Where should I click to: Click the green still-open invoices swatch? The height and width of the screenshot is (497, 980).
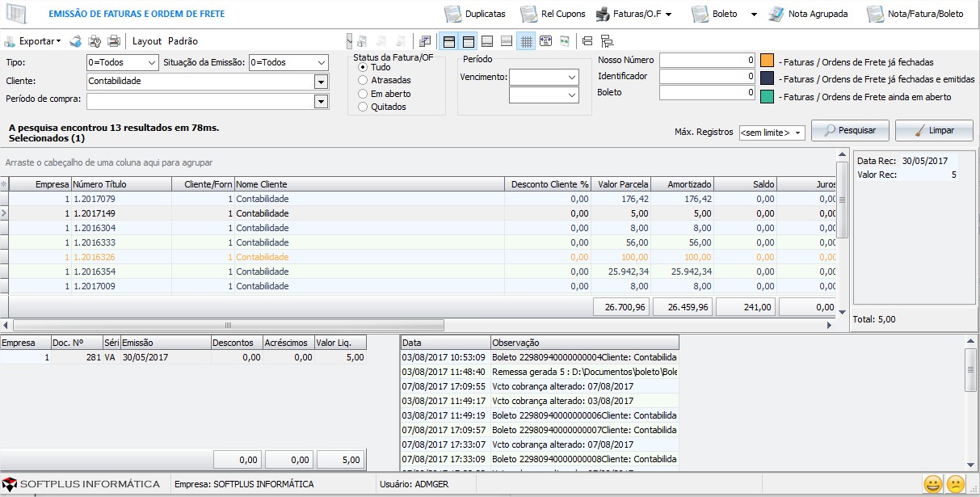[767, 96]
